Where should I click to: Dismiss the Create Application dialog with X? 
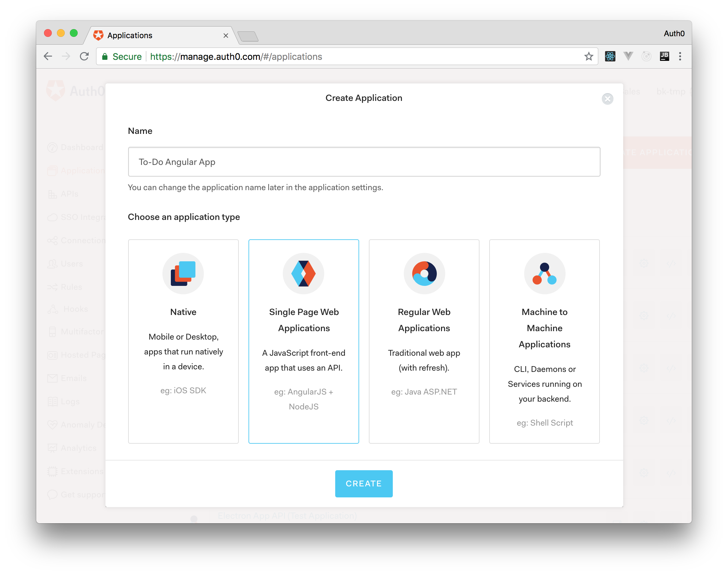point(607,99)
